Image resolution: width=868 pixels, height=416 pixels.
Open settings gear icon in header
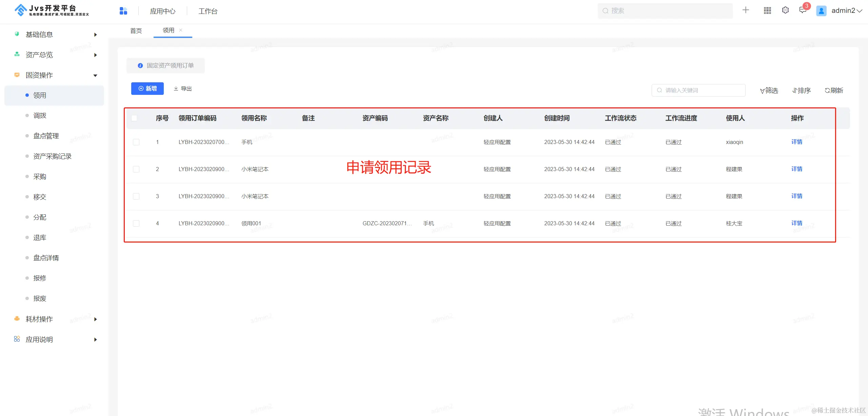[785, 11]
